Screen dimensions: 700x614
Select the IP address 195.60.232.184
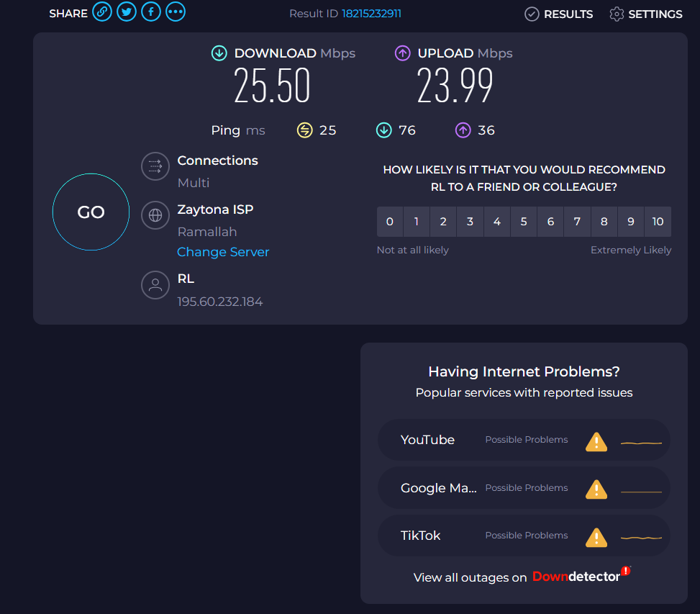click(x=220, y=302)
